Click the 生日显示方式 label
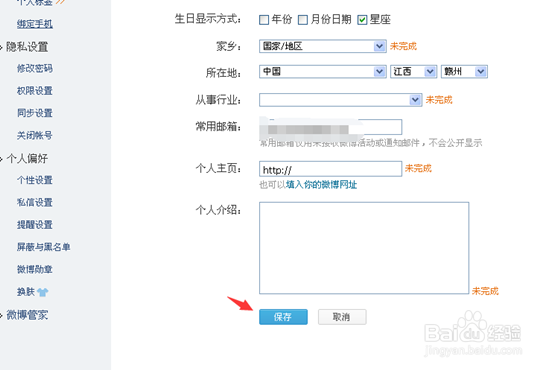This screenshot has height=370, width=554. (x=208, y=19)
